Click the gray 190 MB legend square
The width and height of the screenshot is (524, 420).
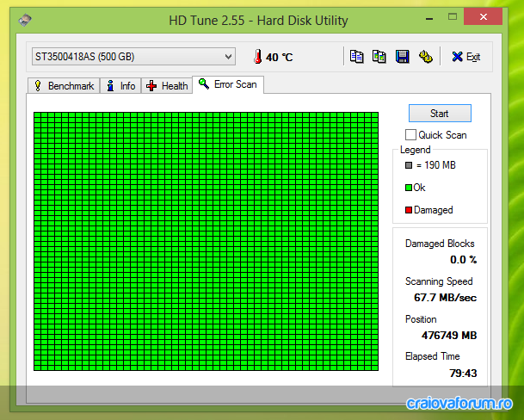[x=409, y=165]
